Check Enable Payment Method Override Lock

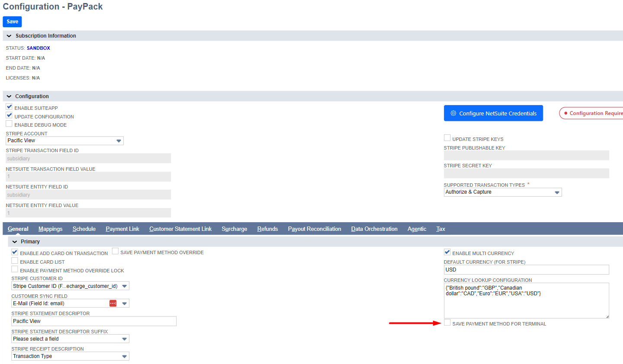click(x=15, y=269)
